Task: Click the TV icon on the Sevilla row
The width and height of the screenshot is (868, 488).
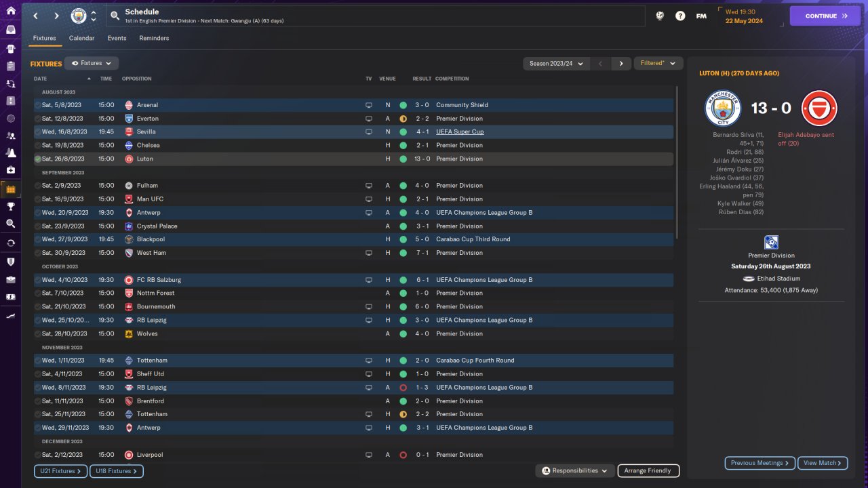Action: [369, 131]
